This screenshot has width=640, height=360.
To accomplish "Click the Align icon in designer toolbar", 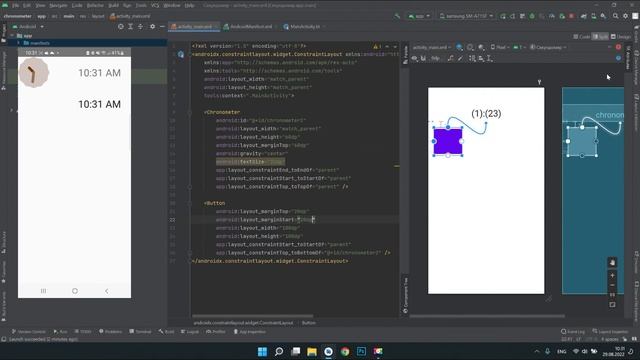I will point(481,58).
